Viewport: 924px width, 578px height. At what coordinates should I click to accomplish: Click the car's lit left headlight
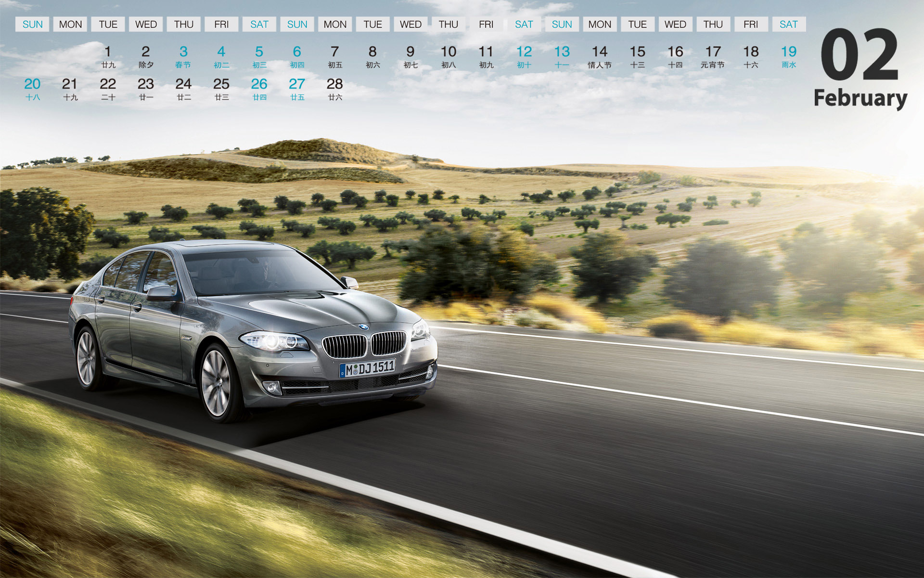tap(275, 342)
